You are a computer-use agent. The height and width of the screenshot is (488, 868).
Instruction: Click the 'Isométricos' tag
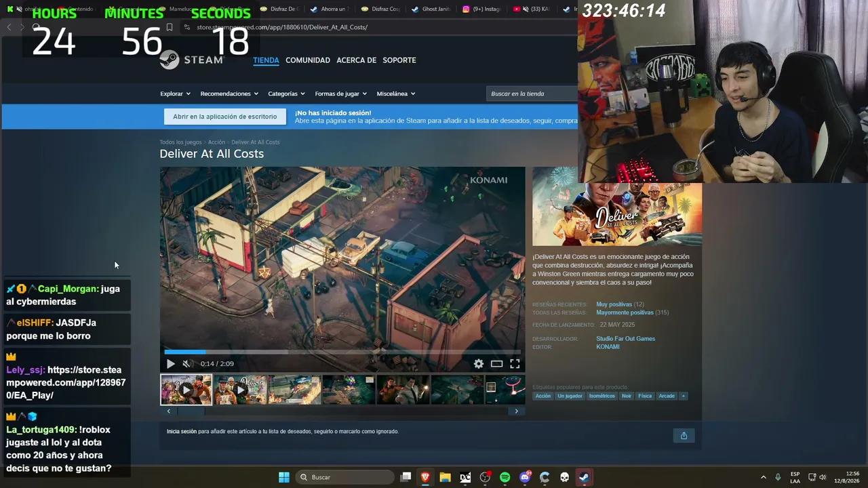pos(602,396)
